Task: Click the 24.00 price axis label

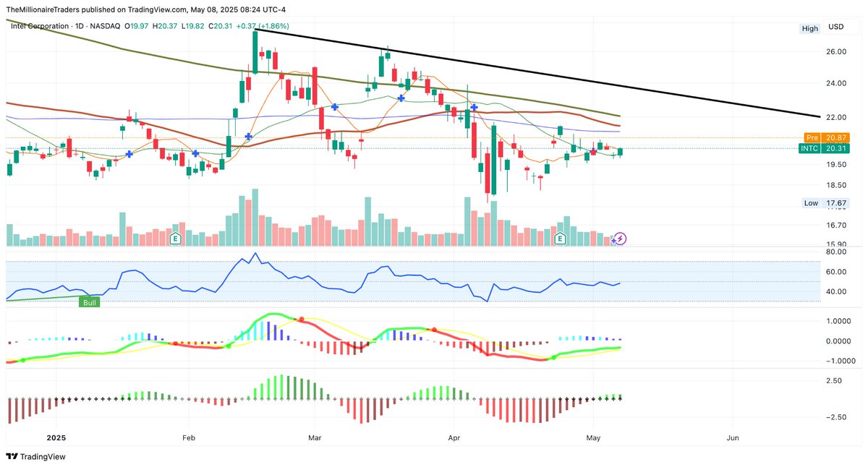Action: [x=837, y=83]
